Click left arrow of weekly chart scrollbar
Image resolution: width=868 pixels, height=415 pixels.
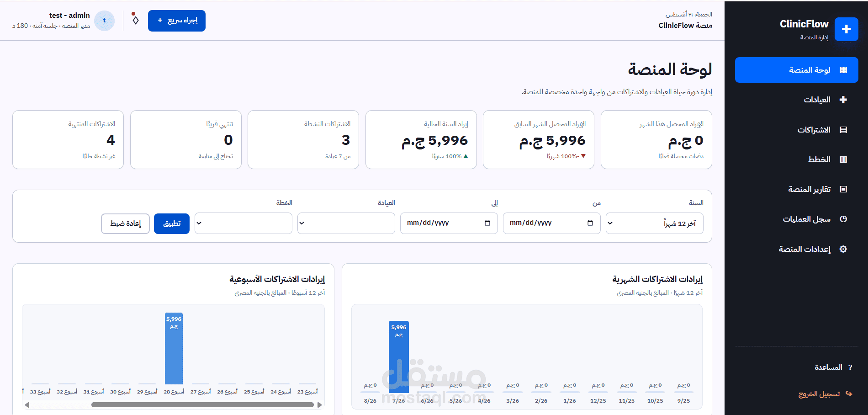click(x=27, y=405)
